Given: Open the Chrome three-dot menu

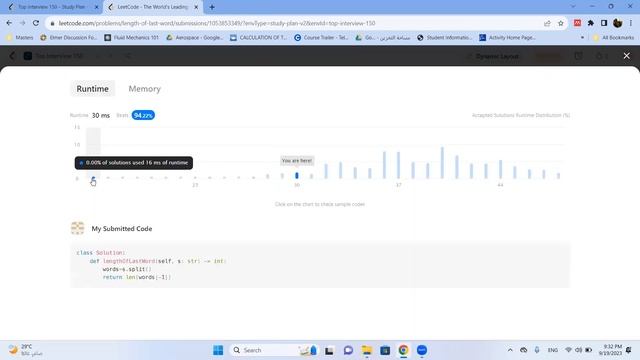Looking at the screenshot, I should (631, 23).
